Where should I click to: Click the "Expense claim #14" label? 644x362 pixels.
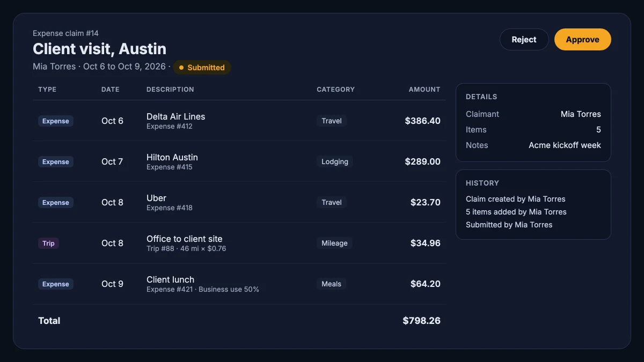(x=65, y=33)
